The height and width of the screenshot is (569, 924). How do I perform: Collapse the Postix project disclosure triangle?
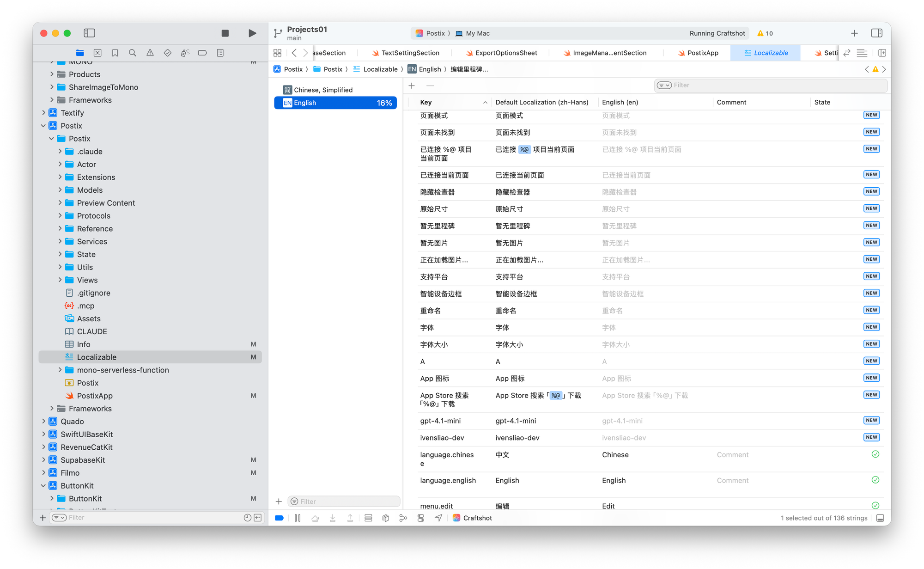43,126
